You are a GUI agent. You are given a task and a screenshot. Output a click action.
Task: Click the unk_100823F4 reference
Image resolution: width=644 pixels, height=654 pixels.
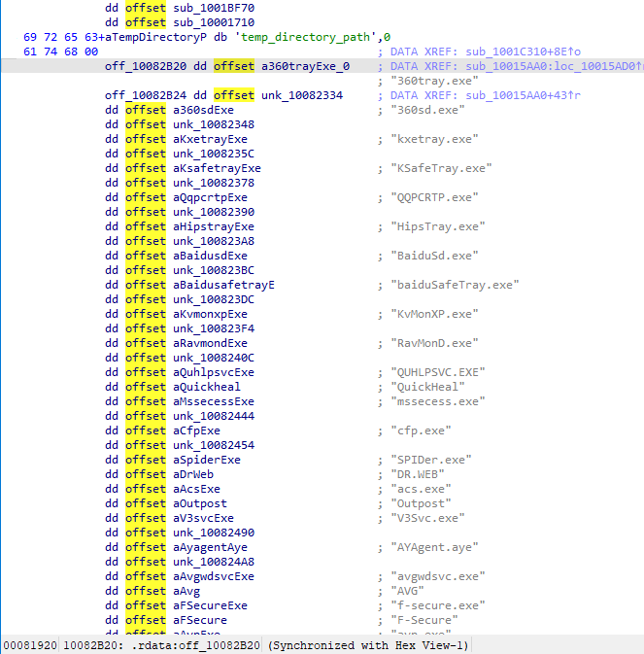tap(214, 329)
